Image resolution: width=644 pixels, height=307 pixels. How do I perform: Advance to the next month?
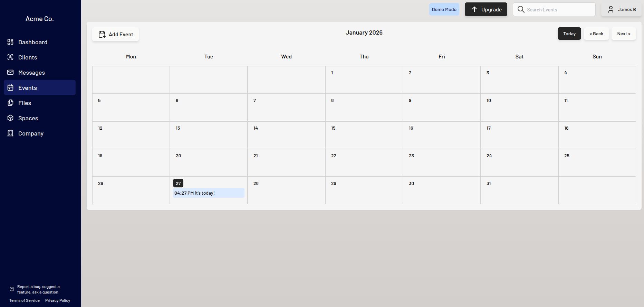pos(624,34)
